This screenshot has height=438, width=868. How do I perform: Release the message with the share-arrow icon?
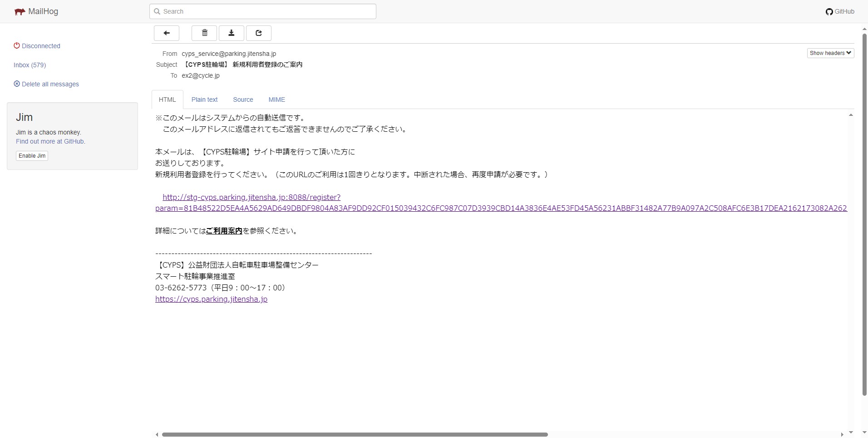pyautogui.click(x=259, y=33)
